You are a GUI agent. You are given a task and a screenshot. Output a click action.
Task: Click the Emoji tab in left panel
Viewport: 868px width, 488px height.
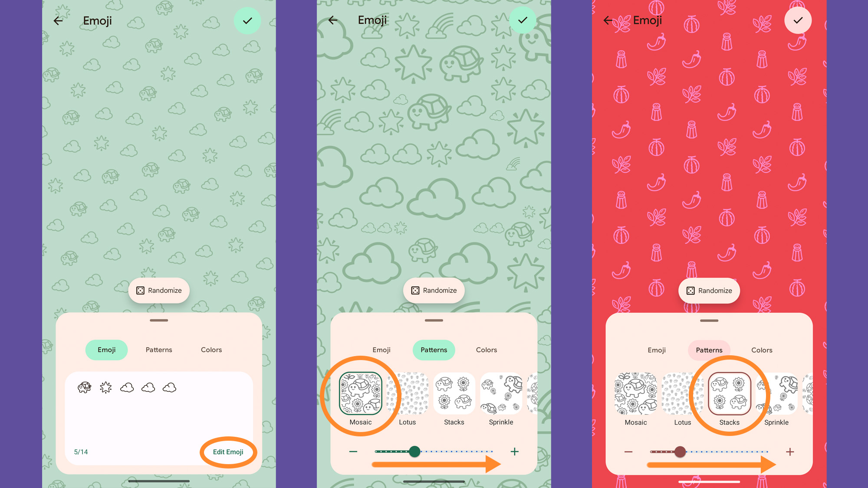tap(106, 349)
